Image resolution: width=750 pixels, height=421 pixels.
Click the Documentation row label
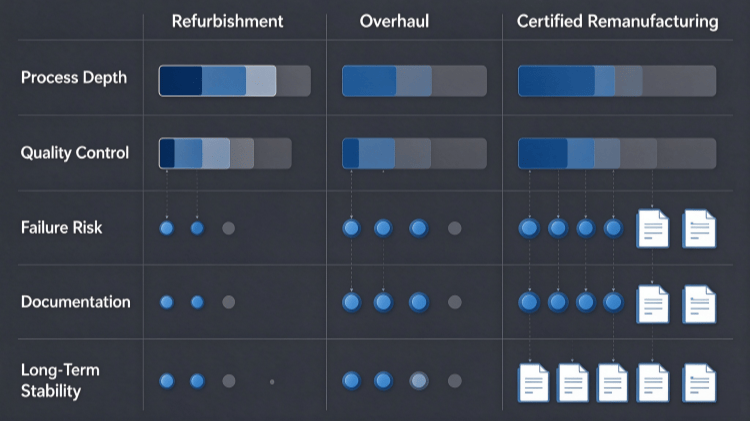[x=76, y=302]
